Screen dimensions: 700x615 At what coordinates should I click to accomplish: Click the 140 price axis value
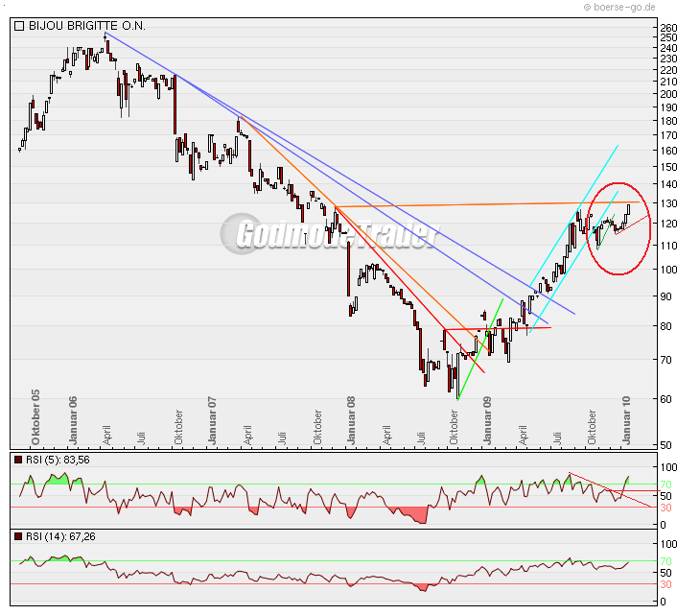click(668, 184)
